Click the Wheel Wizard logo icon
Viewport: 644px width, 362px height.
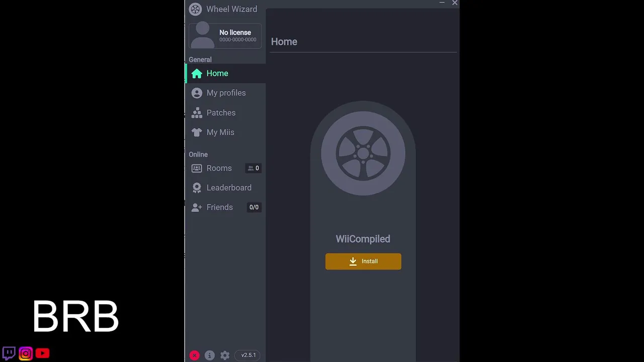(x=195, y=9)
